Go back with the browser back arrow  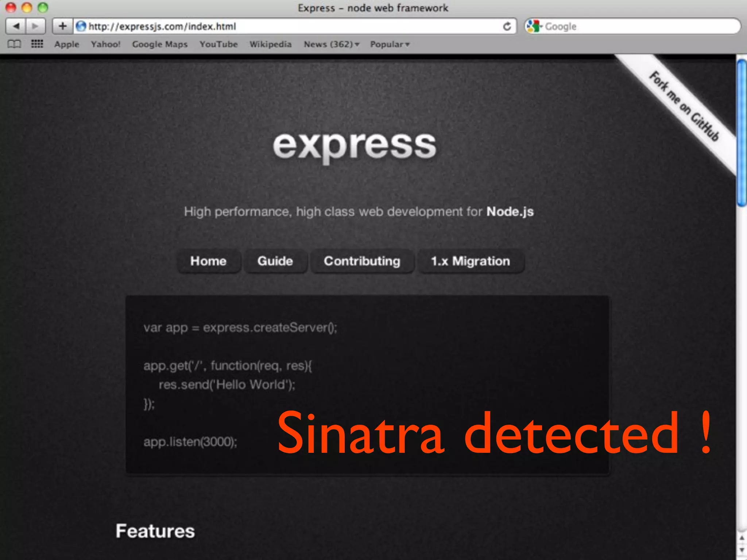[x=15, y=26]
